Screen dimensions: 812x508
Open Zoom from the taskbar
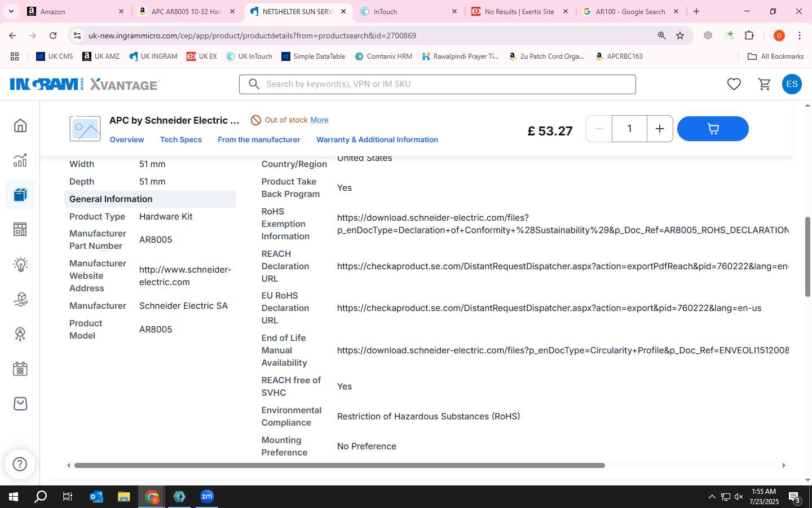click(207, 497)
